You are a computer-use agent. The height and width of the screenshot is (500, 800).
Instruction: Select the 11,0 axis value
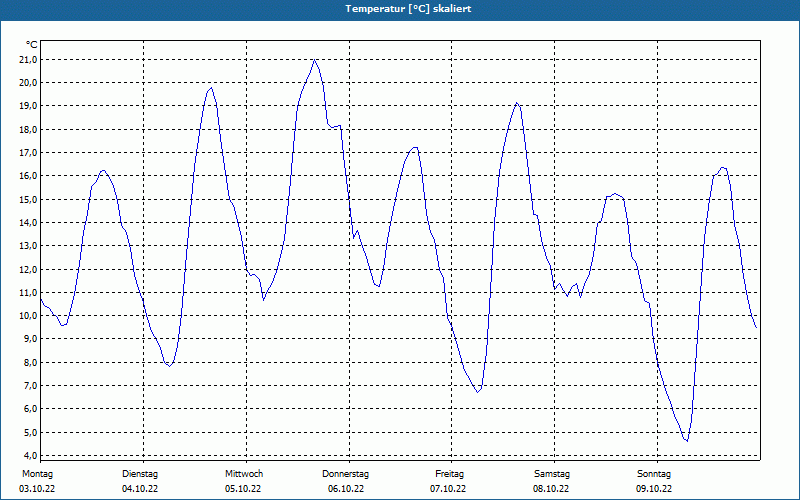click(29, 292)
